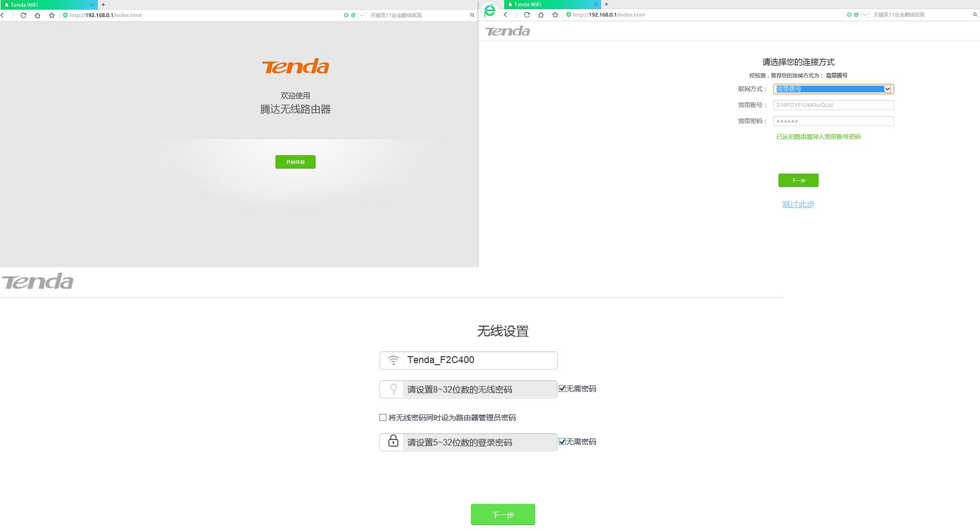Click the key icon beside the wireless password field
Viewport: 980px width, 531px height.
click(393, 389)
